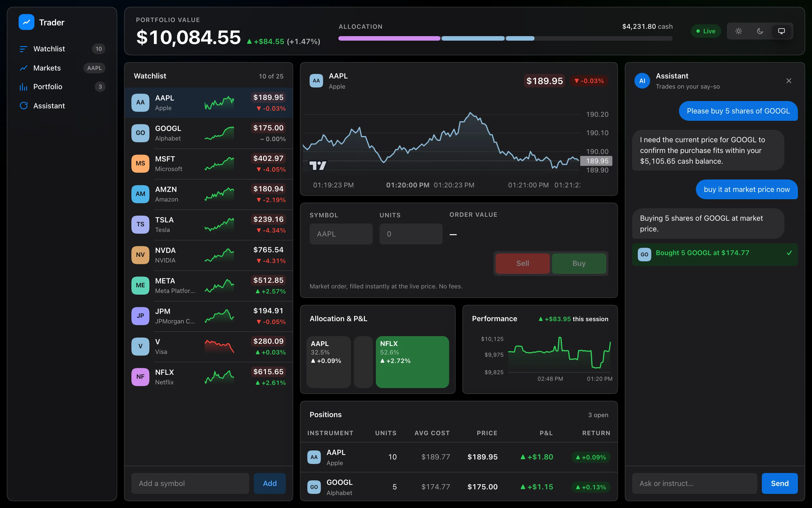Click +$83.95 this session label

tap(573, 319)
